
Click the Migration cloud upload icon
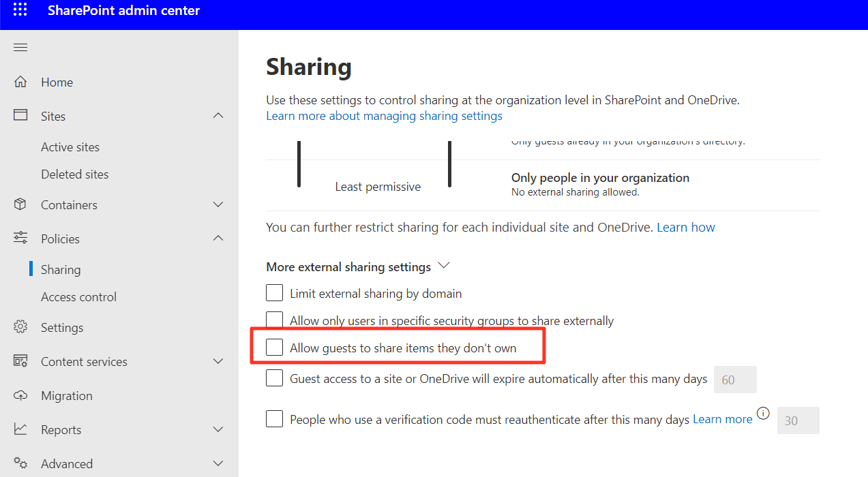click(20, 395)
